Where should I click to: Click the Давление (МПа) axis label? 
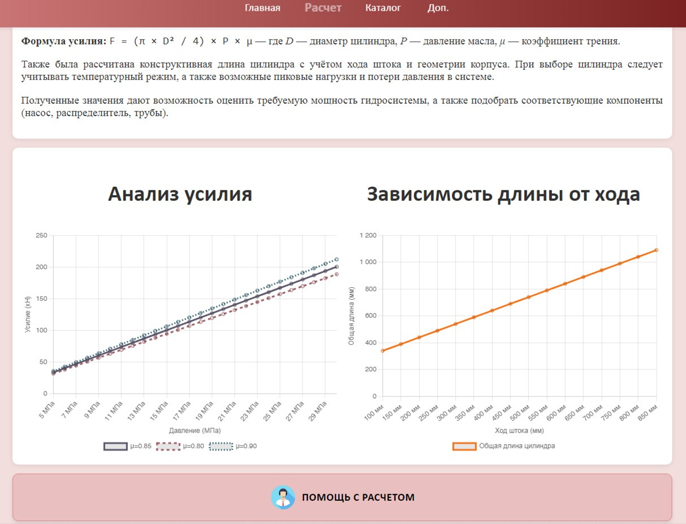[195, 430]
